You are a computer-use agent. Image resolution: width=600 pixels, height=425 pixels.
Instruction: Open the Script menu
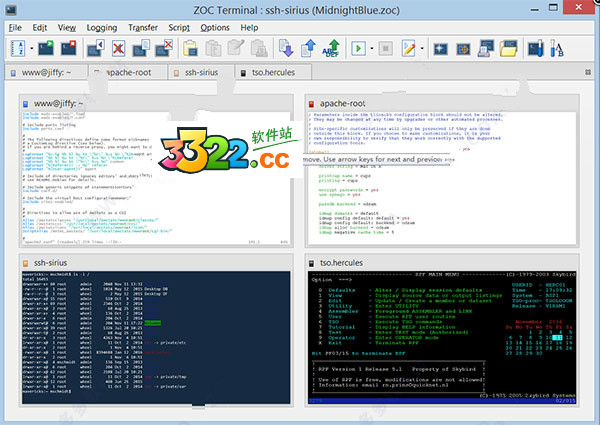coord(179,28)
